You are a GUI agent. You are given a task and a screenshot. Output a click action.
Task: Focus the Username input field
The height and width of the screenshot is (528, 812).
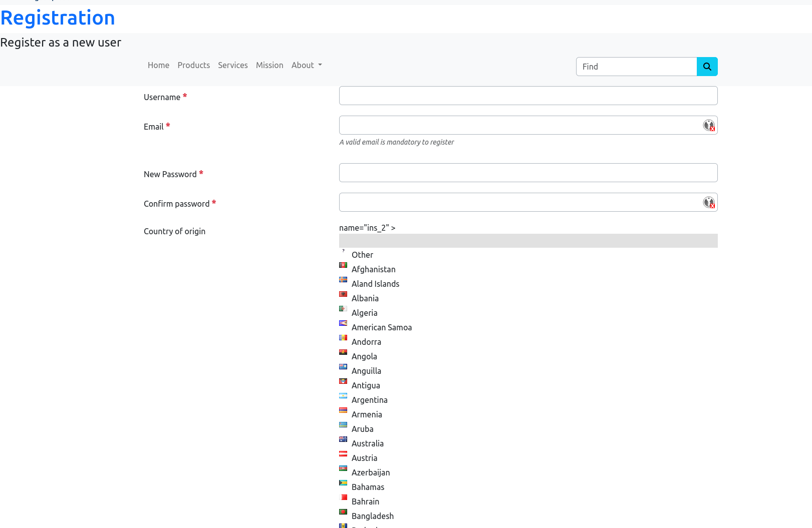528,96
